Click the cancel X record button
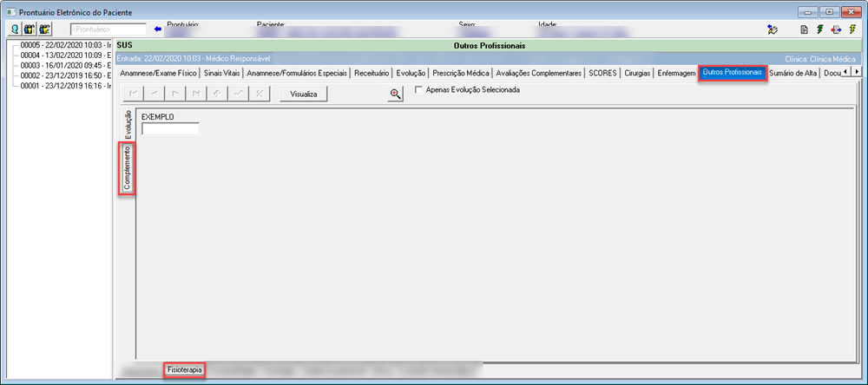The height and width of the screenshot is (385, 868). click(259, 94)
